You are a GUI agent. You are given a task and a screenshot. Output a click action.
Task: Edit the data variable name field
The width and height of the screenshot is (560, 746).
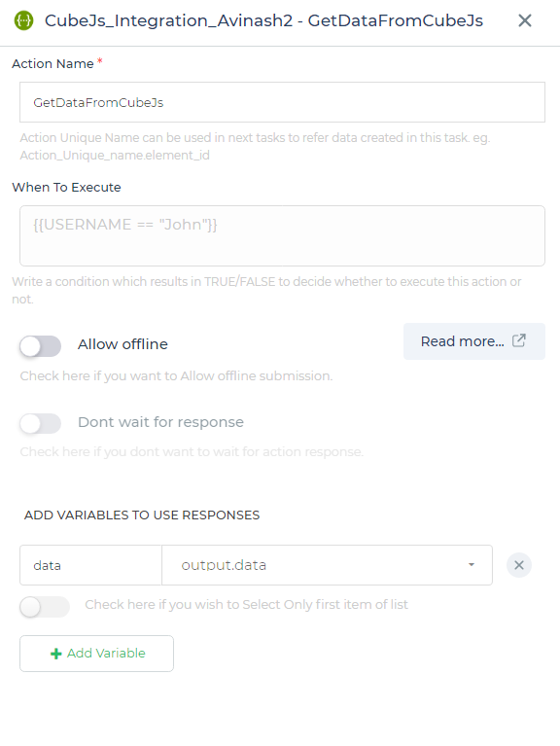click(x=90, y=565)
